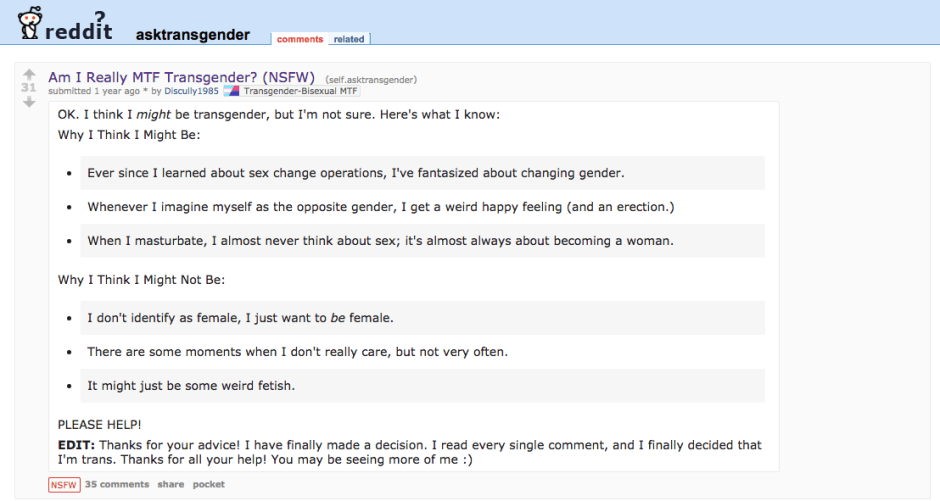Open the asktransgender subreddit heading

[x=193, y=35]
